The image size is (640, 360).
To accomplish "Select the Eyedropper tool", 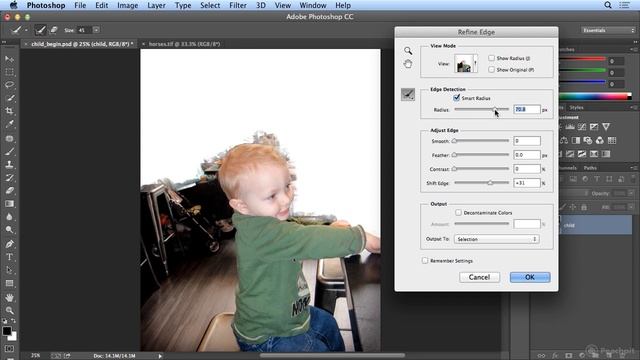I will pos(9,124).
